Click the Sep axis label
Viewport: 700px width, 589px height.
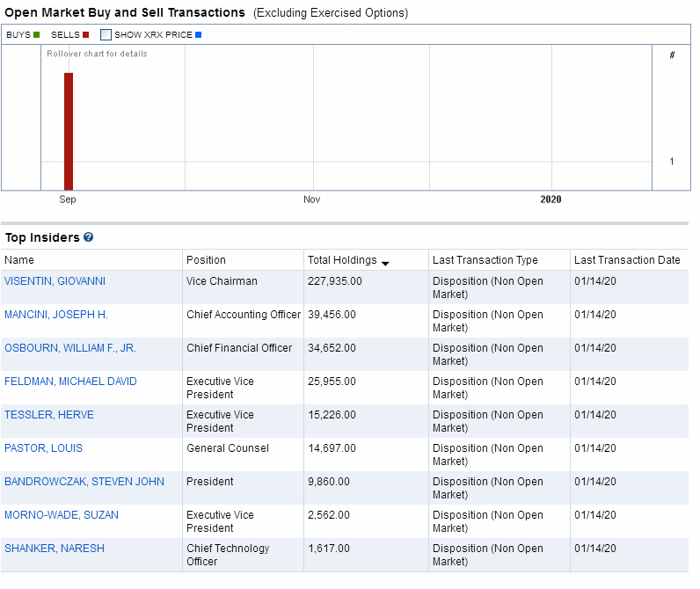tap(68, 200)
